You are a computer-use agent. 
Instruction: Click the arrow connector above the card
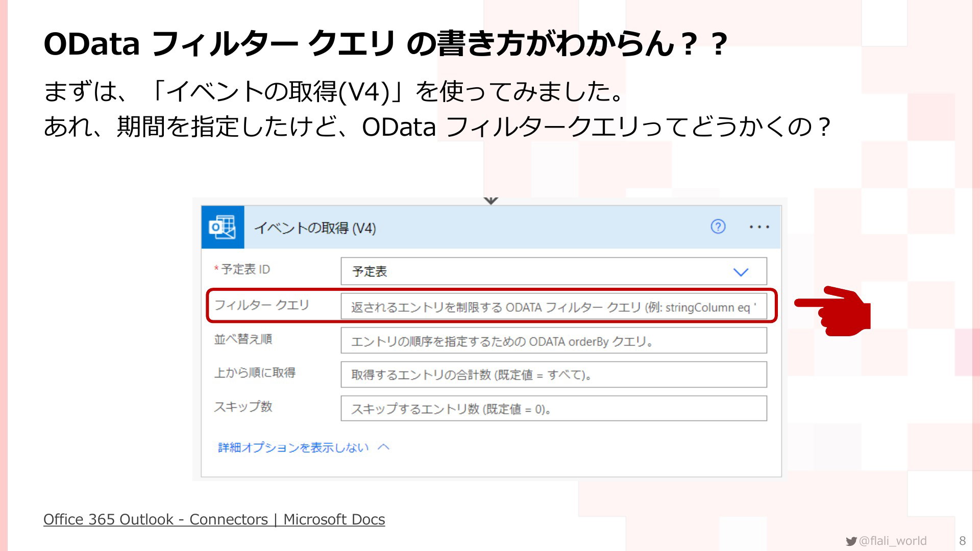(491, 201)
